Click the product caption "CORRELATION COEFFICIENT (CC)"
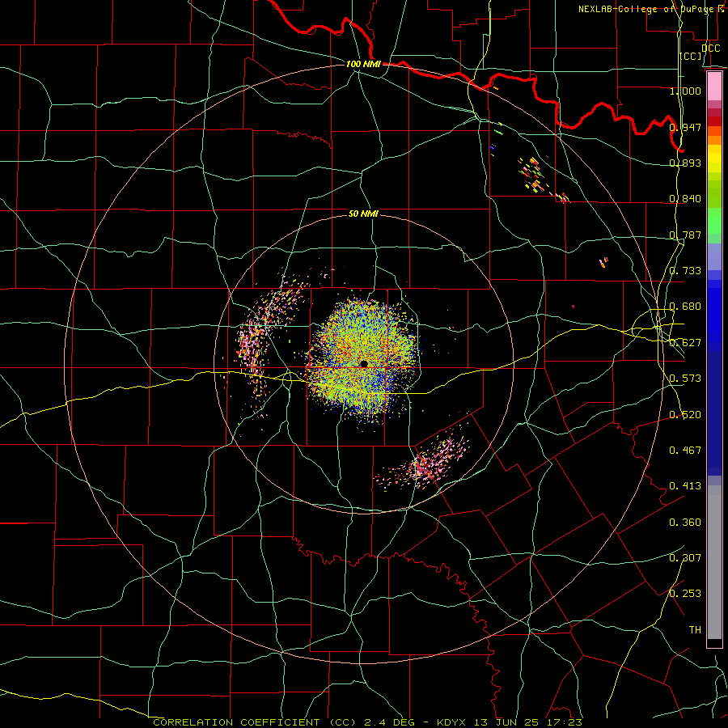Screen dimensions: 728x728 tap(255, 722)
